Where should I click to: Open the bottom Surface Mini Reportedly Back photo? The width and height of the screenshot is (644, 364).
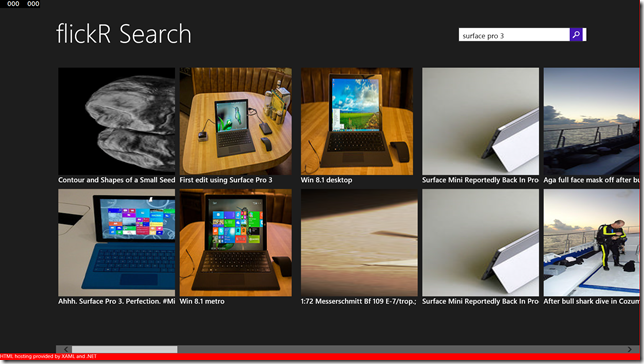point(481,242)
